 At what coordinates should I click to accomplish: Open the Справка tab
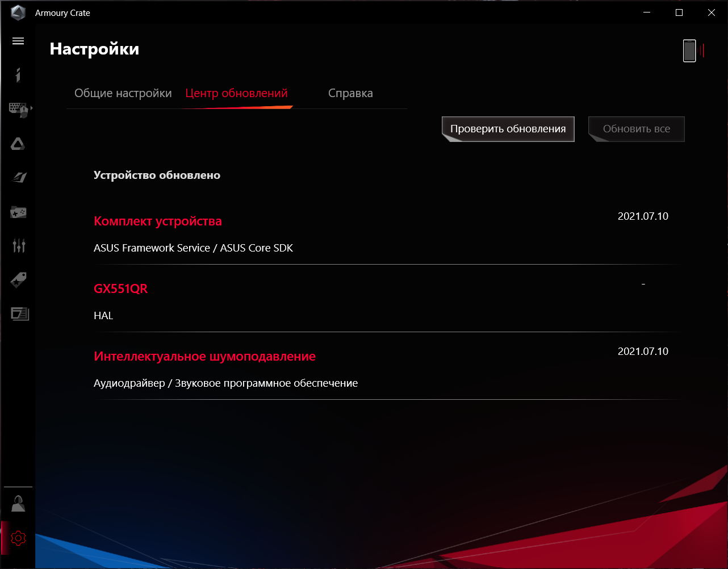[x=350, y=93]
